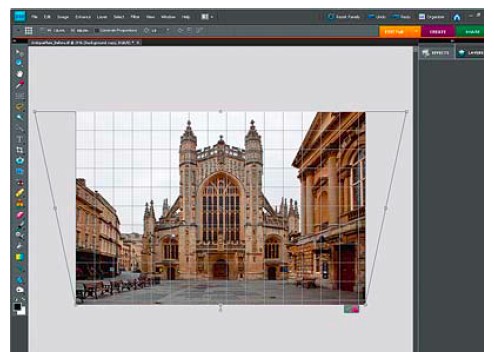The height and width of the screenshot is (361, 494).
Task: Click the Undo button
Action: 377,17
